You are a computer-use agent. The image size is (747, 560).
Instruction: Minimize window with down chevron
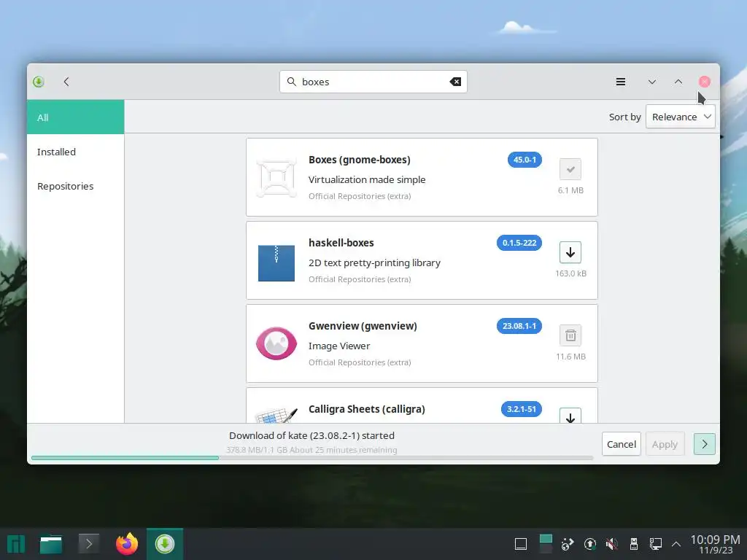pos(651,82)
